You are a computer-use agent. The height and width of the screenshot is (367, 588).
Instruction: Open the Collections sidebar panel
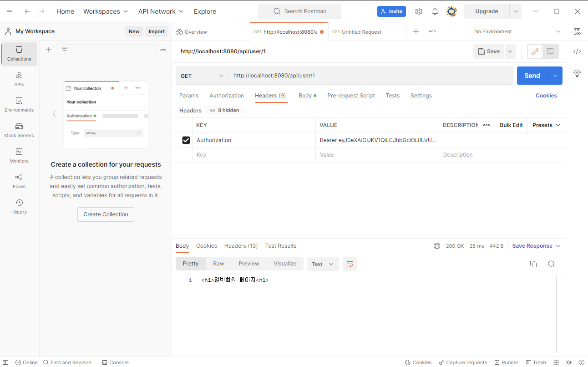pos(19,54)
